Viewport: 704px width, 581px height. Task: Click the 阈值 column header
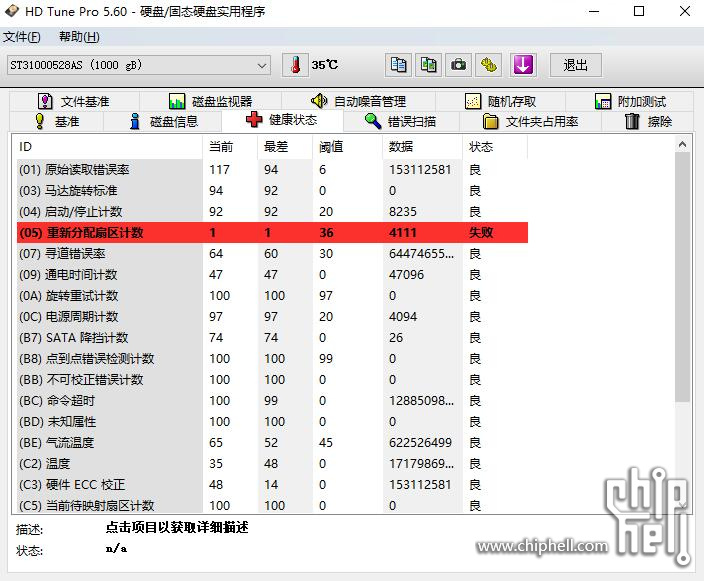(x=348, y=147)
